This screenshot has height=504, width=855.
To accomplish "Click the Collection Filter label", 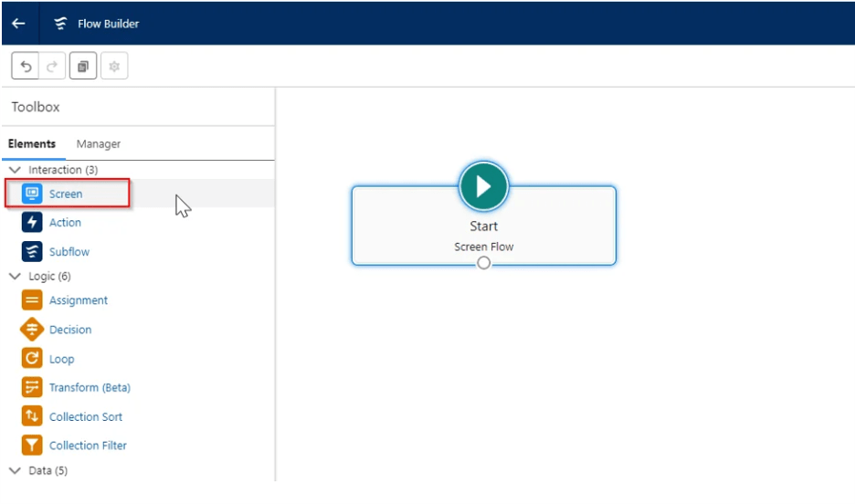I will pyautogui.click(x=88, y=446).
